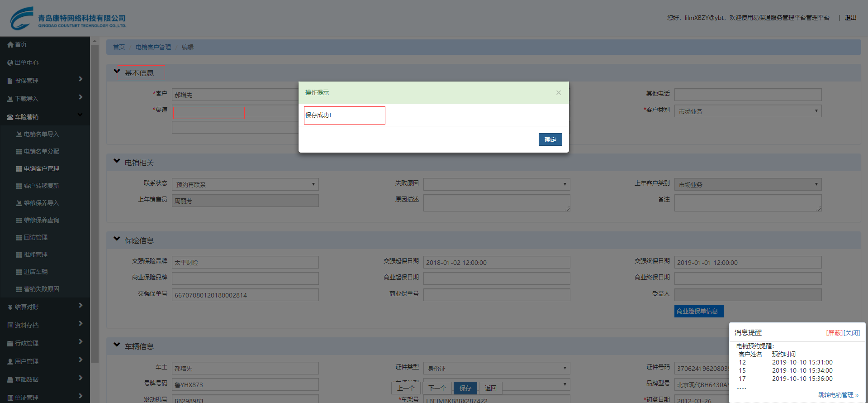Click the grid icon beside 维修保养查询
Screen dimensions: 868x403
point(19,220)
